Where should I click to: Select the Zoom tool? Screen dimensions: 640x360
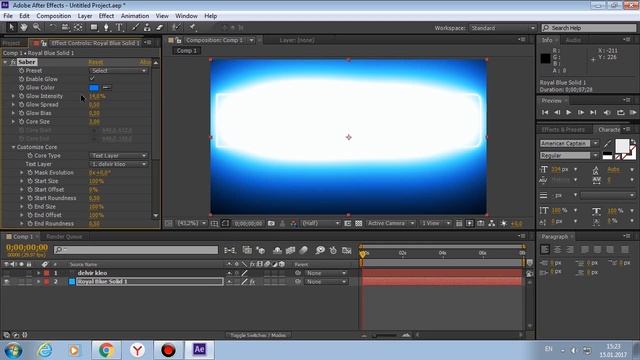36,27
